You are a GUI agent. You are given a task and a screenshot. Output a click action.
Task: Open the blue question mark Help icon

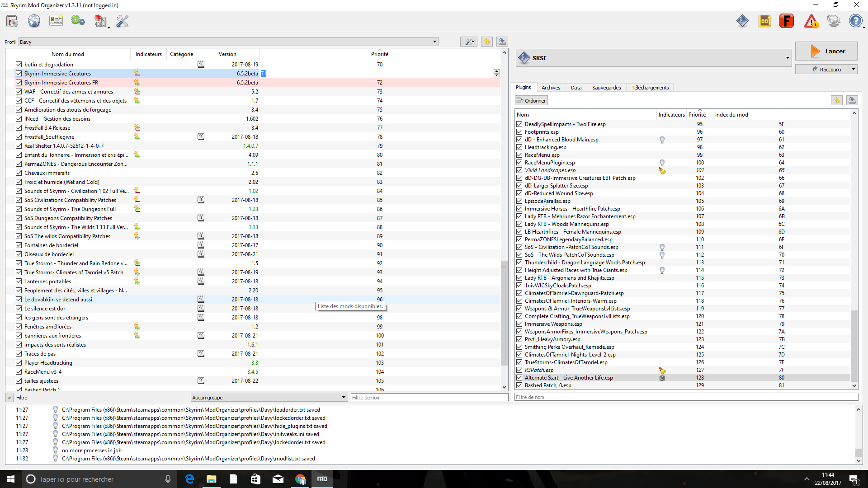click(x=855, y=21)
